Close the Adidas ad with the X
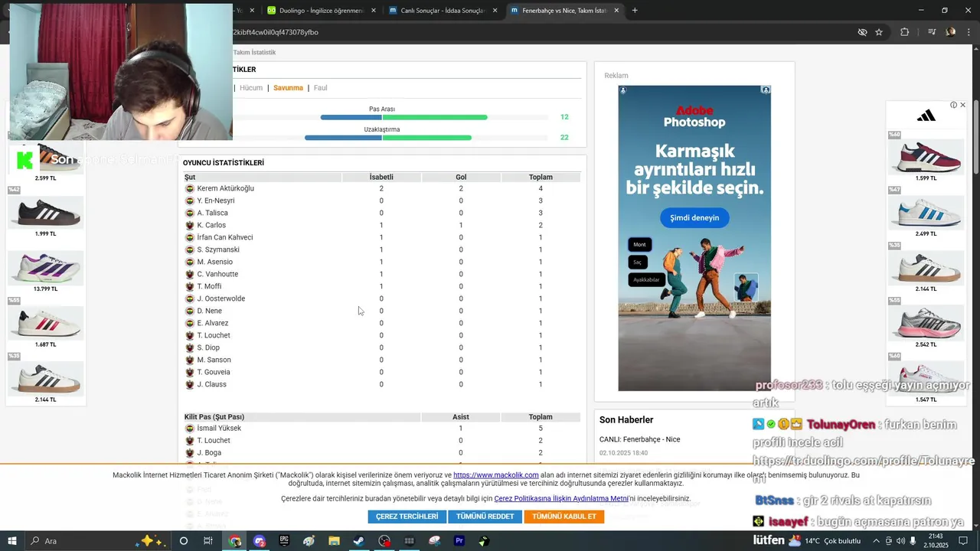 962,105
